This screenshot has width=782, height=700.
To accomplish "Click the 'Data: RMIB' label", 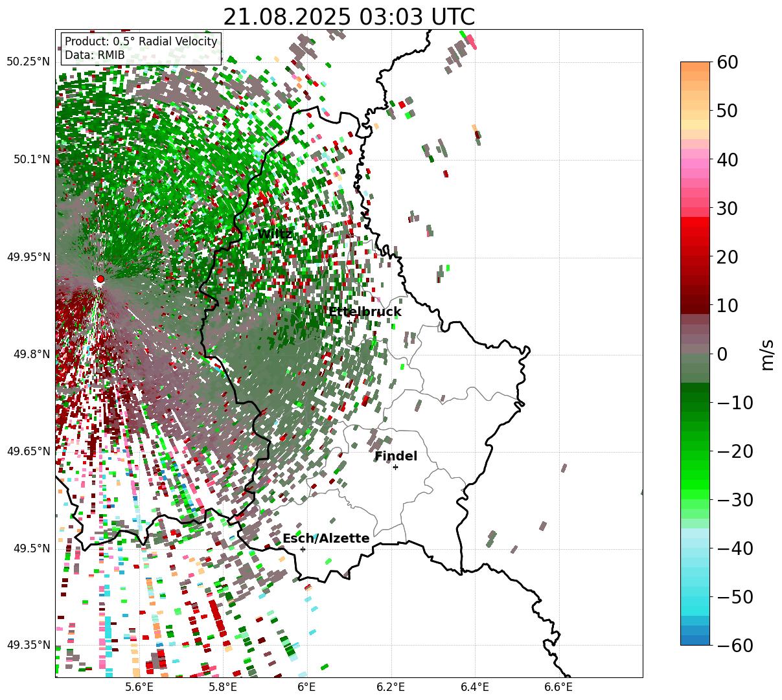I will point(95,55).
